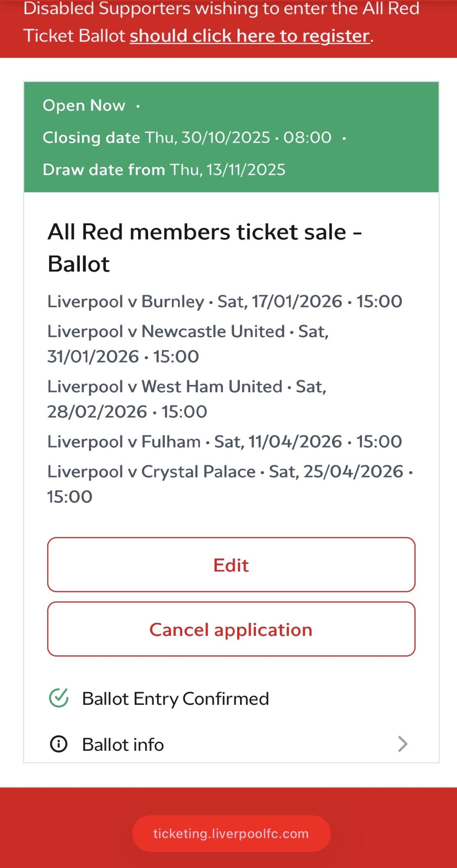Viewport: 457px width, 868px height.
Task: Click the 'All Red members ticket sale' heading
Action: coord(204,232)
